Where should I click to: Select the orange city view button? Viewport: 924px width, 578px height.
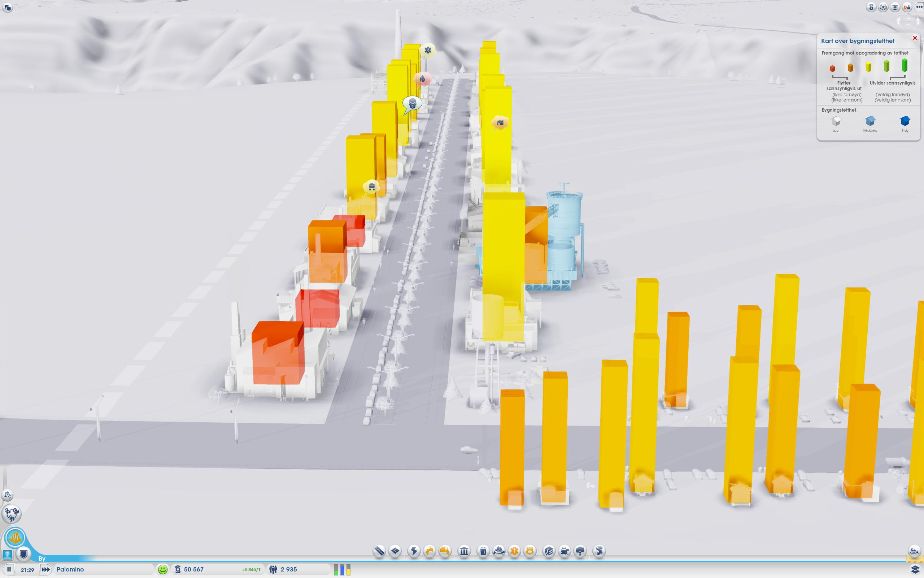tap(15, 538)
